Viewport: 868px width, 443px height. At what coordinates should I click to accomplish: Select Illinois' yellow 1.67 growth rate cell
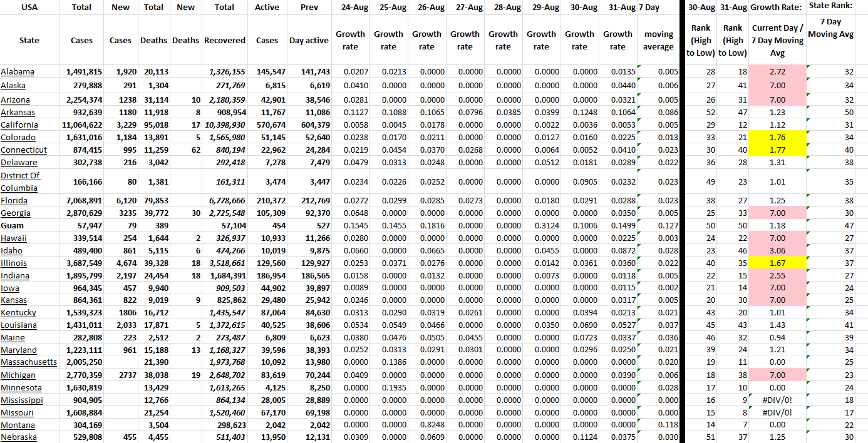[x=777, y=263]
